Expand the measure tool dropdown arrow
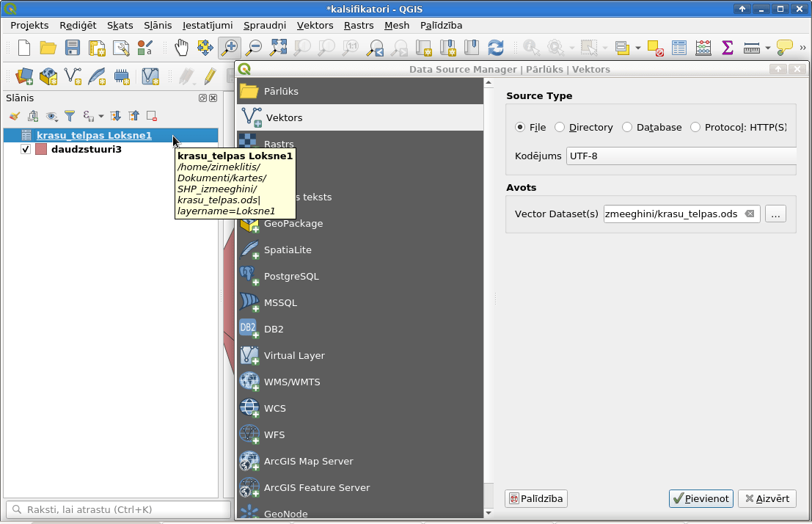 [767, 48]
